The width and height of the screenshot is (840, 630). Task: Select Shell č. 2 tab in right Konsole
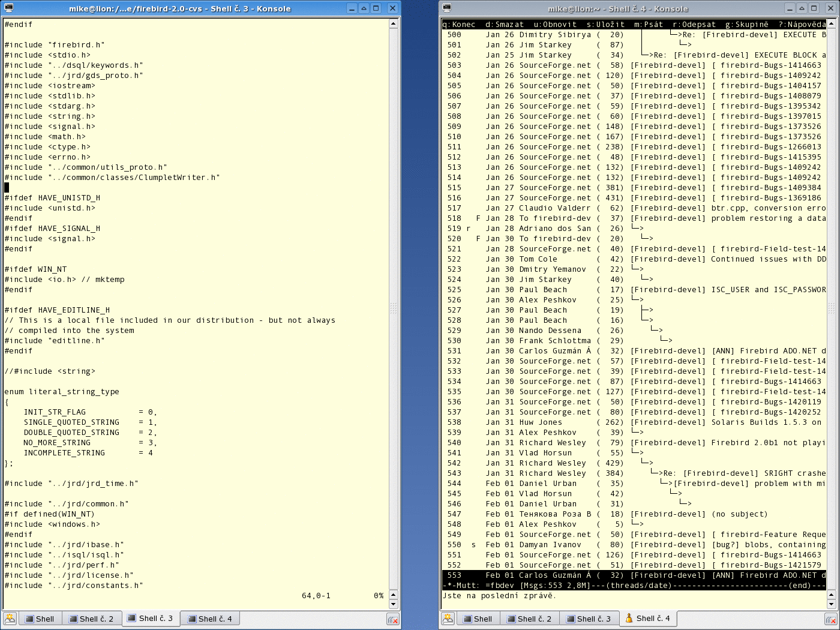[x=529, y=619]
